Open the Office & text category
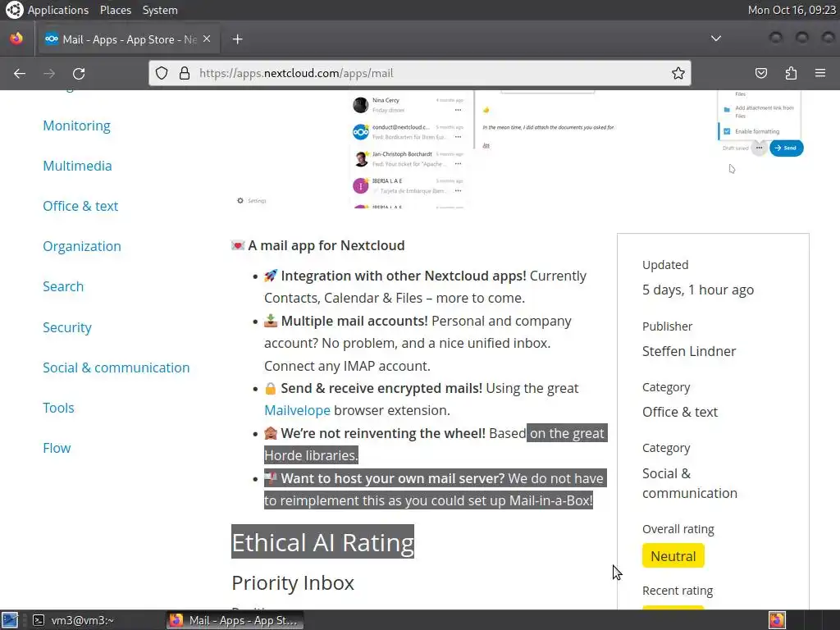This screenshot has height=630, width=840. click(80, 206)
